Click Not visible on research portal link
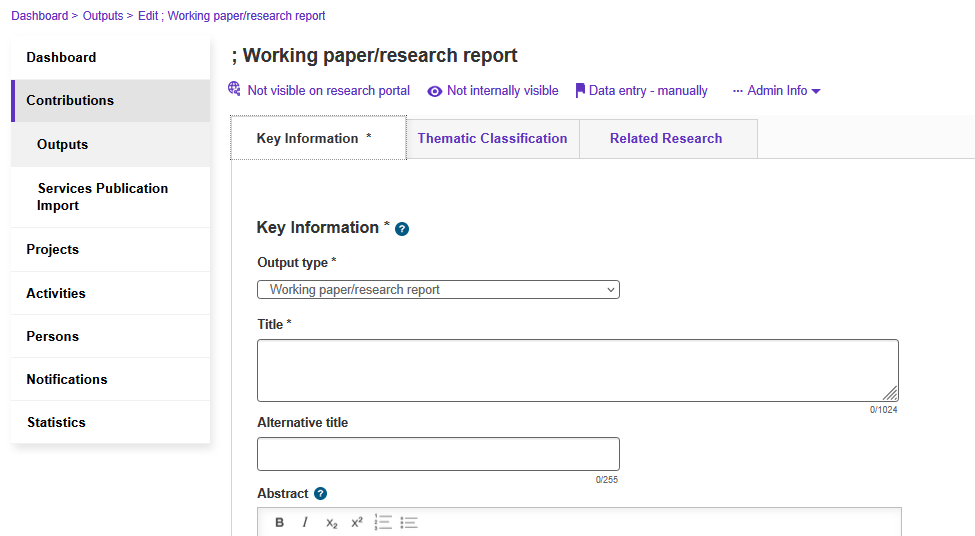This screenshot has width=975, height=536. click(x=328, y=91)
